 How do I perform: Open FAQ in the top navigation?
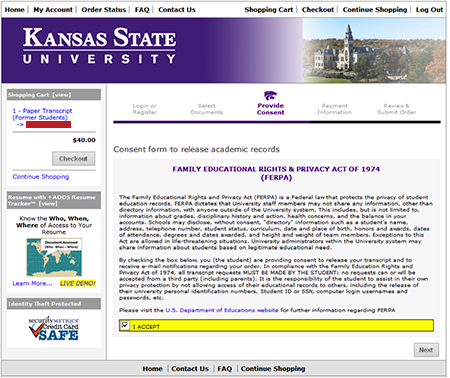click(x=142, y=10)
